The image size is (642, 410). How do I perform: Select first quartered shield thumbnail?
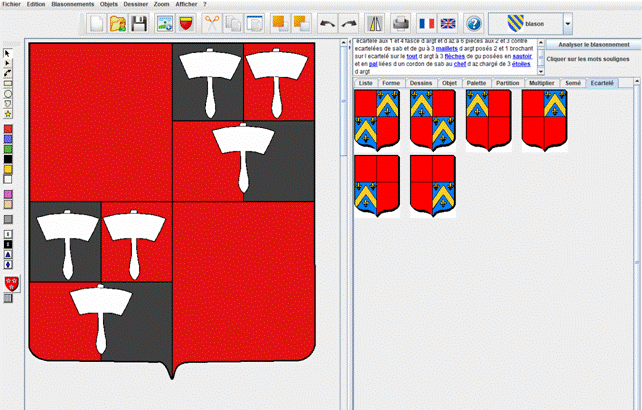[x=376, y=120]
